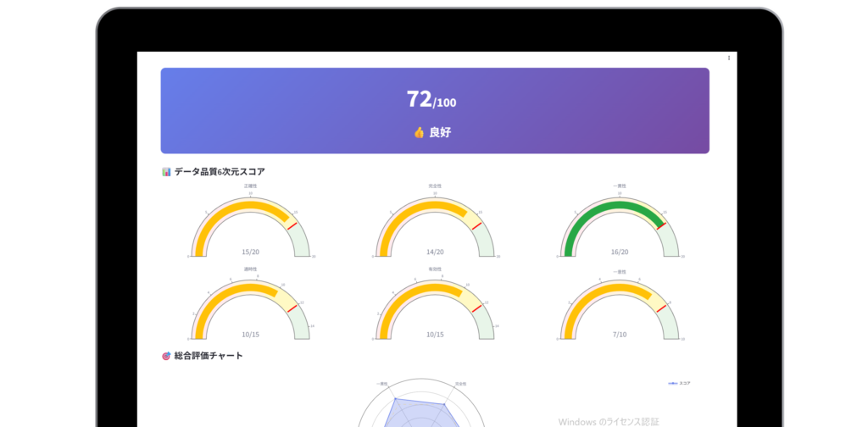Click the 72/100 overall score text
This screenshot has width=868, height=427.
click(x=431, y=100)
